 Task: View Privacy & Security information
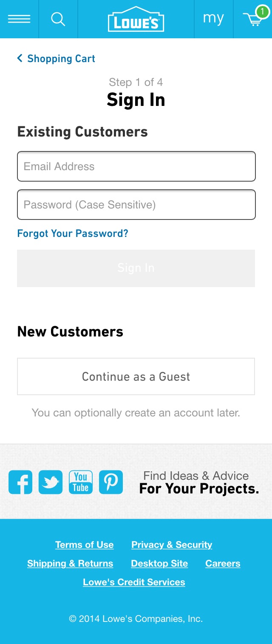click(x=172, y=545)
